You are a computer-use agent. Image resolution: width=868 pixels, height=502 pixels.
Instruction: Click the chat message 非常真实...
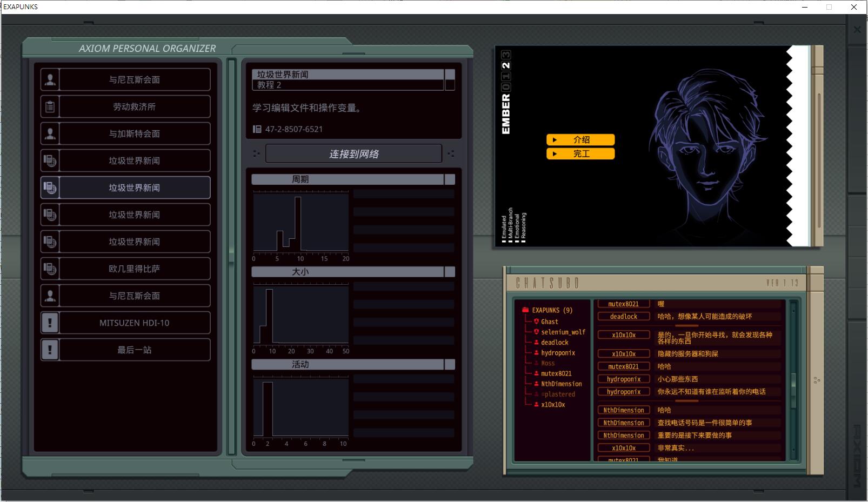pyautogui.click(x=675, y=448)
